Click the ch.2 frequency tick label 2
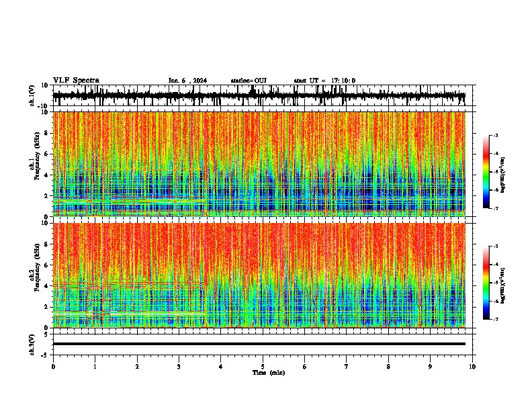The width and height of the screenshot is (532, 411). (48, 307)
